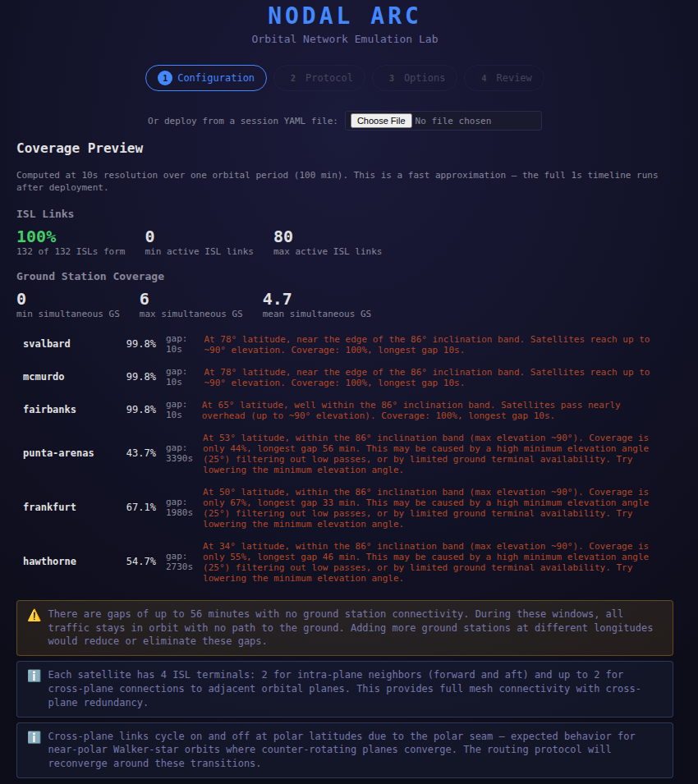Switch to the Protocol step
Screen dimensions: 698x784
pos(319,78)
